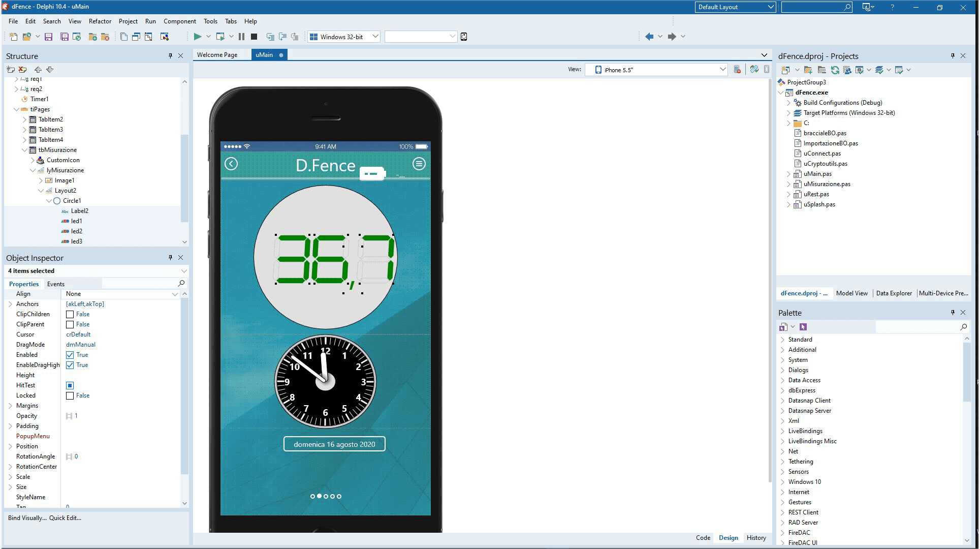Move the selected Structure item down
980x549 pixels.
pos(50,70)
